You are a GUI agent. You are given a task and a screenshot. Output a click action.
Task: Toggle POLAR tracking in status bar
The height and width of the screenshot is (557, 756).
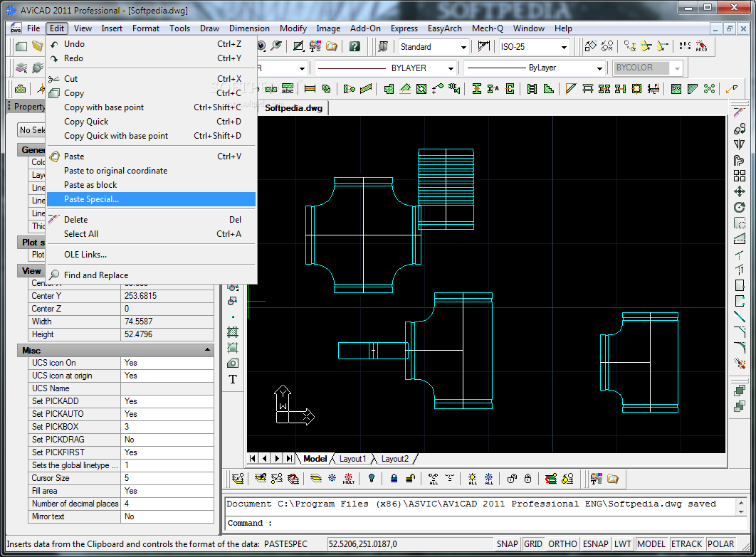tap(721, 544)
